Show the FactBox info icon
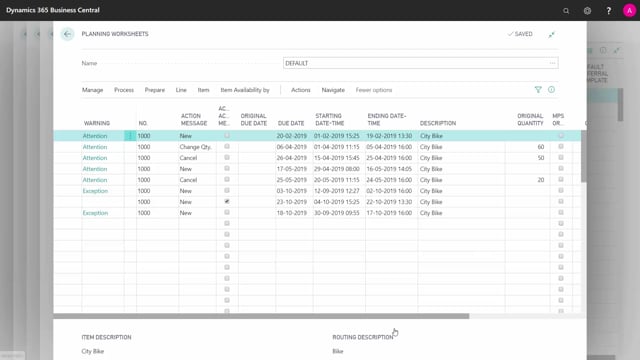The height and width of the screenshot is (360, 640). pos(551,89)
